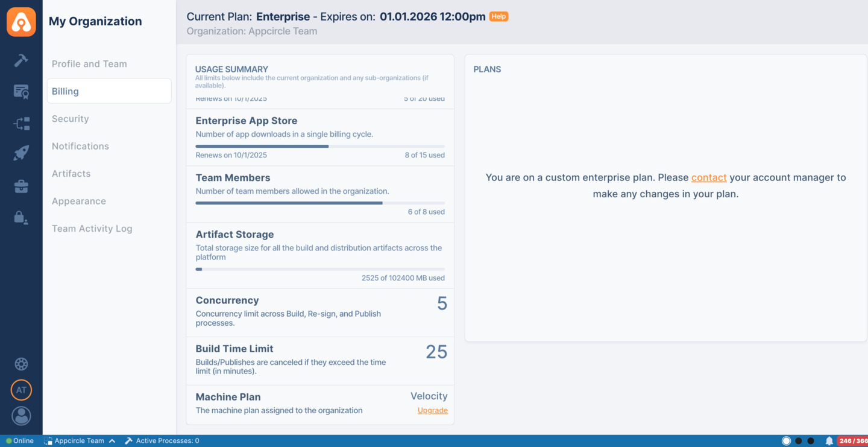The image size is (868, 447).
Task: Open the workflow distribution icon in sidebar
Action: pyautogui.click(x=21, y=124)
